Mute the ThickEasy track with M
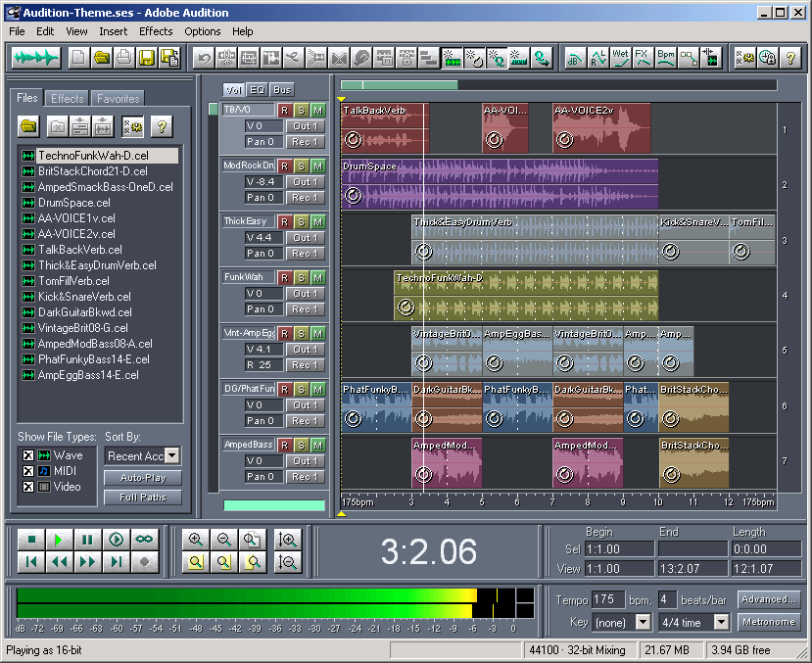The image size is (812, 663). pos(318,222)
